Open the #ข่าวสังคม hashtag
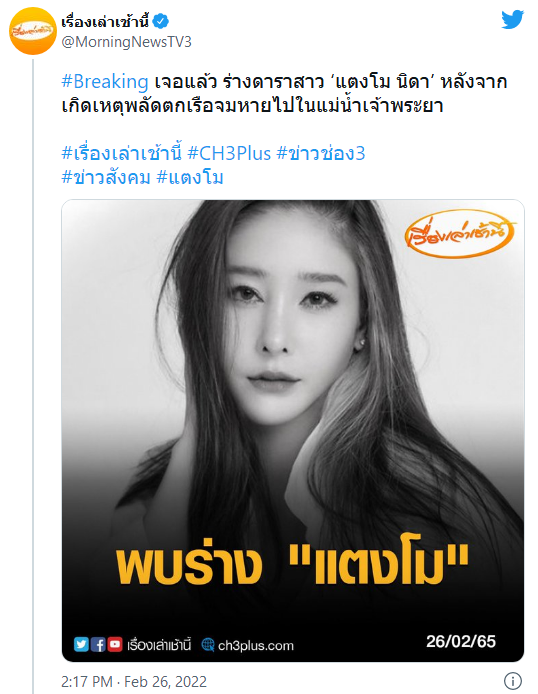The width and height of the screenshot is (538, 694). (x=106, y=177)
